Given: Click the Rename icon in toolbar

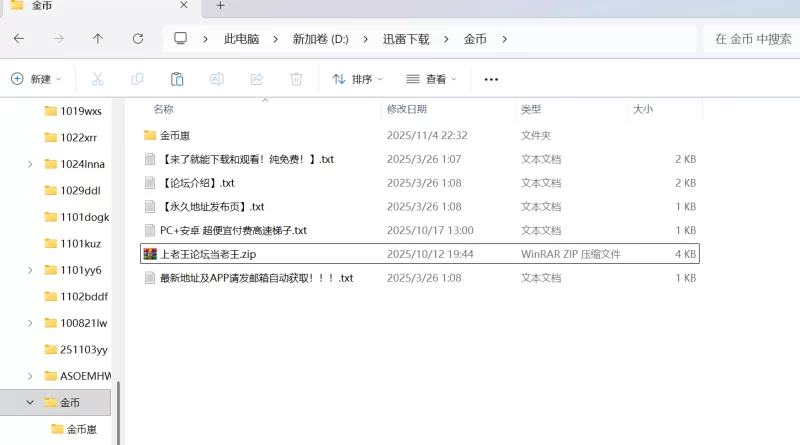Looking at the screenshot, I should (x=216, y=79).
